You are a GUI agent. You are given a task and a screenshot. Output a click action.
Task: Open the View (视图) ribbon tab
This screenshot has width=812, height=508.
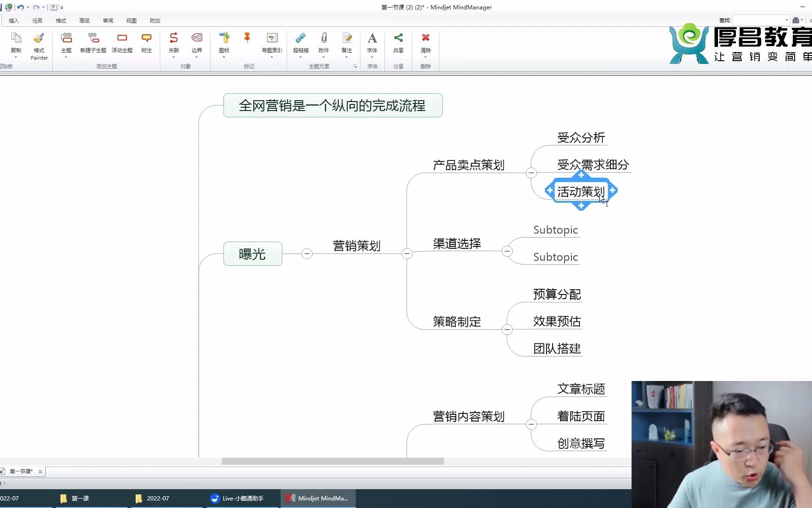(x=132, y=21)
